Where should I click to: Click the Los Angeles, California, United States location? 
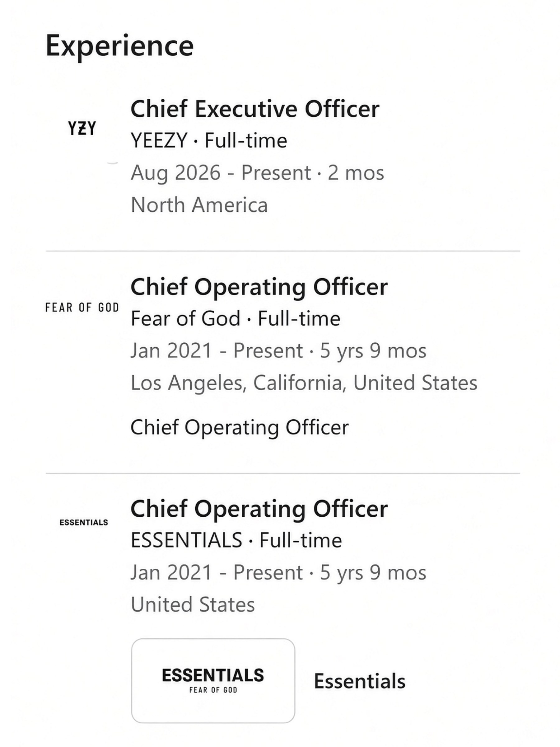(x=304, y=383)
